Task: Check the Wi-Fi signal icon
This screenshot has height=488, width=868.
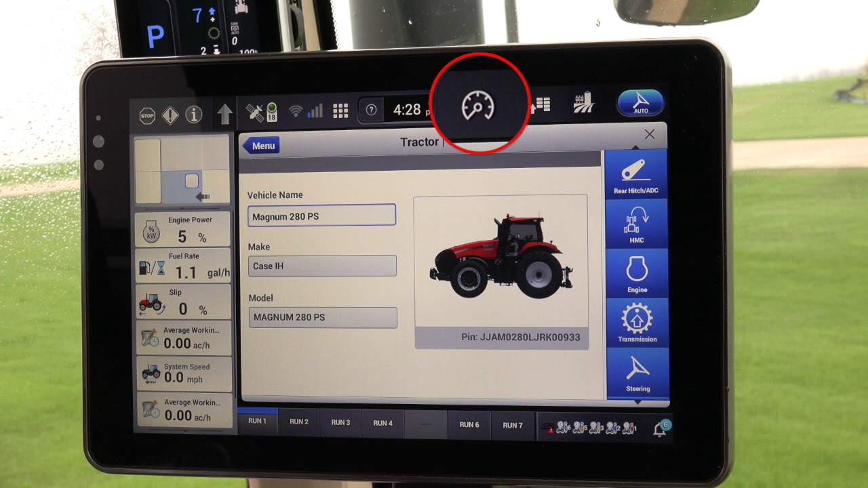Action: point(296,112)
